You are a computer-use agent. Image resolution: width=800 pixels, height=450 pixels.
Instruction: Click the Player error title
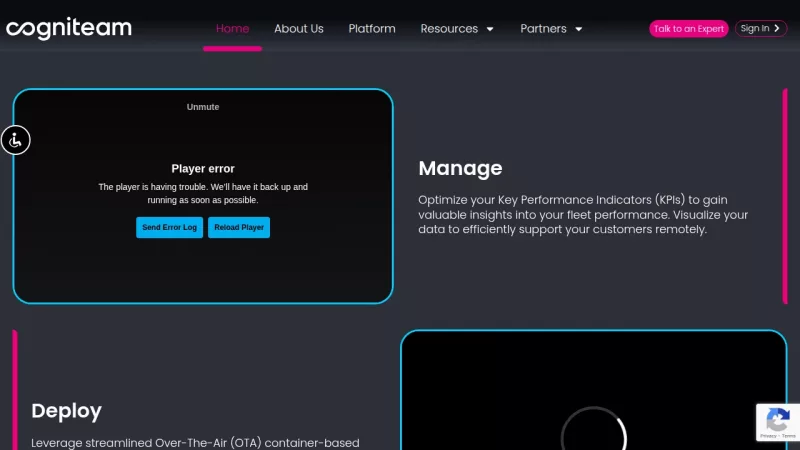click(203, 169)
